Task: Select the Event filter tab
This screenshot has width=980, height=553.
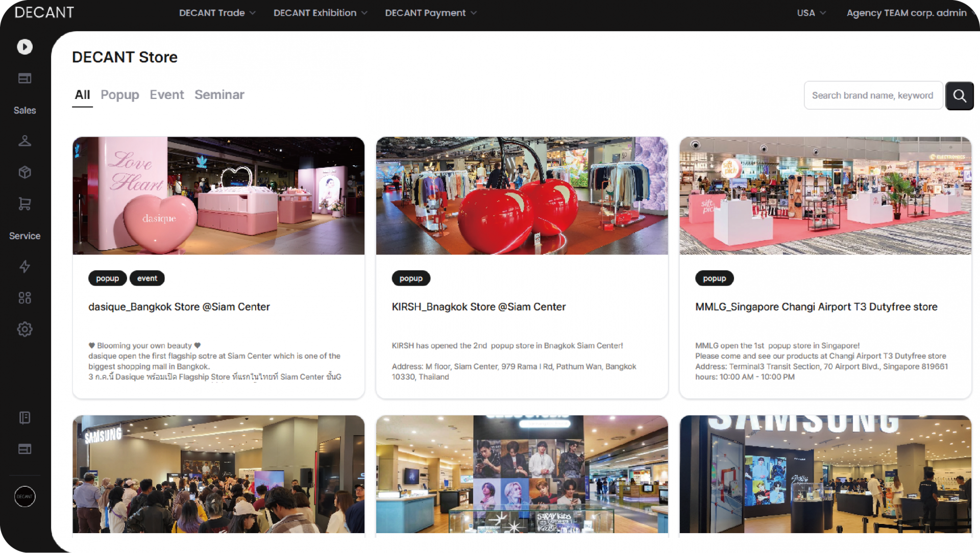Action: [166, 95]
